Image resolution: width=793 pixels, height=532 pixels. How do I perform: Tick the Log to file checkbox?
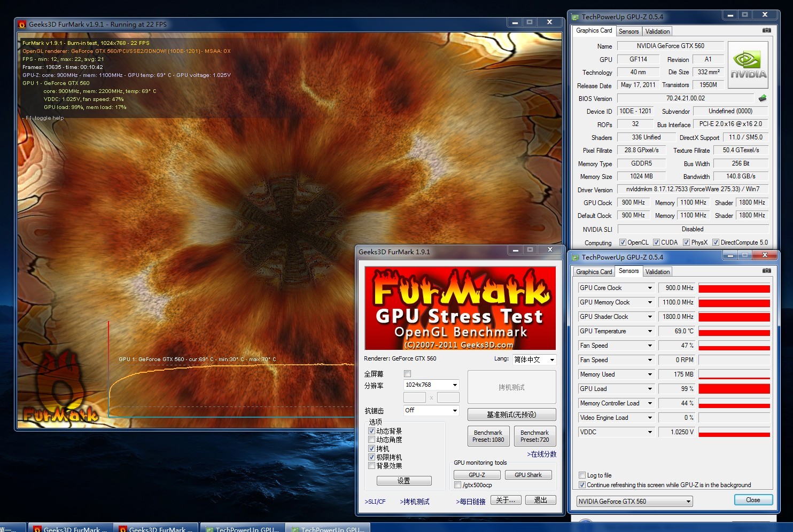(x=582, y=475)
